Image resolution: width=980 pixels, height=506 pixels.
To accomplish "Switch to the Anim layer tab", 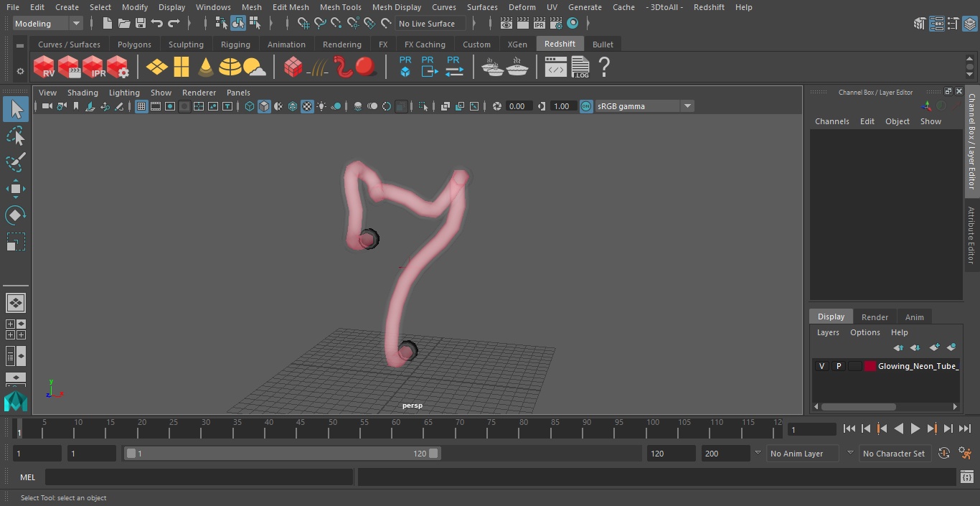I will pos(914,317).
